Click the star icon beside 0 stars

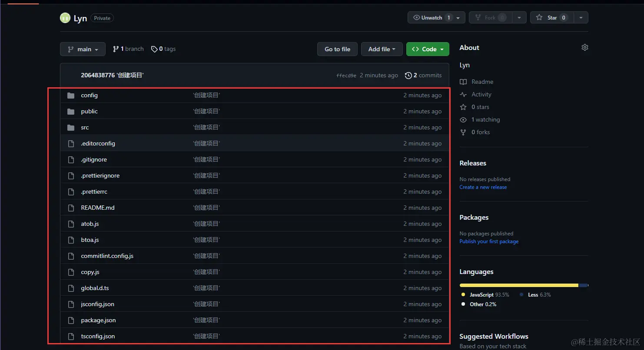(463, 107)
